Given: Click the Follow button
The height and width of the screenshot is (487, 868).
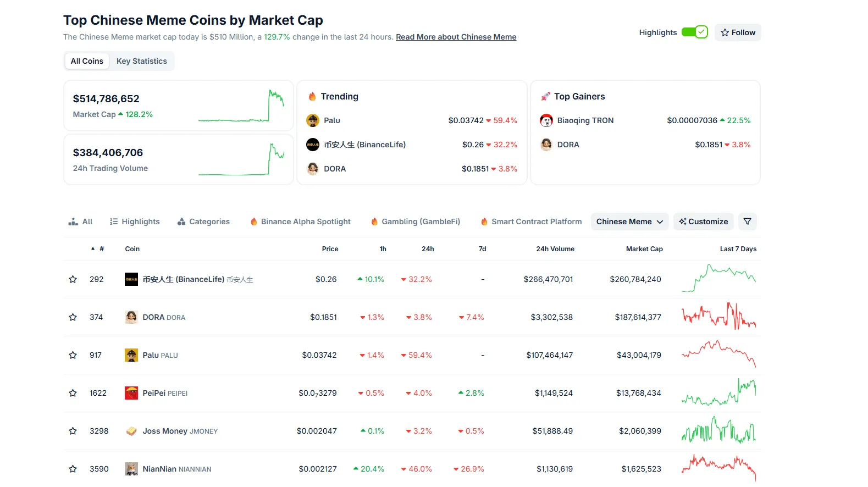Looking at the screenshot, I should (738, 32).
